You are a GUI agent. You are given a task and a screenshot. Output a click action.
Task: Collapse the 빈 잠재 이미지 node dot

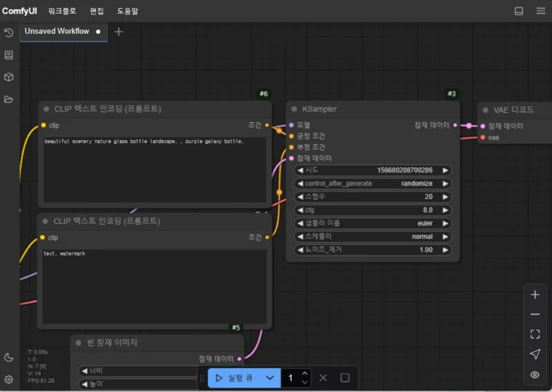(x=78, y=342)
